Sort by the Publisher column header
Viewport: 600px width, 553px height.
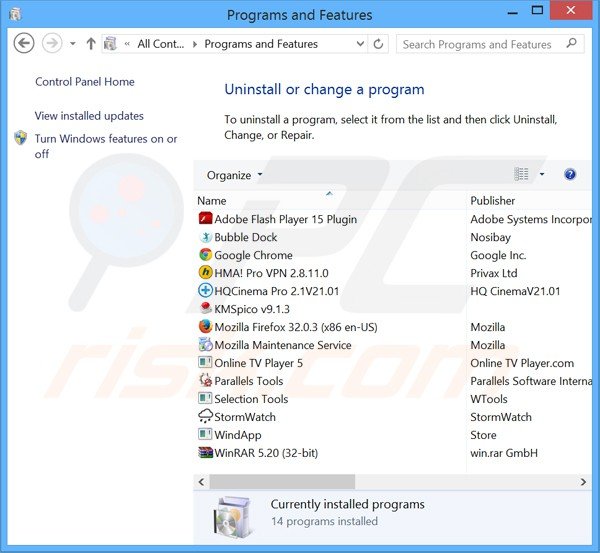492,201
